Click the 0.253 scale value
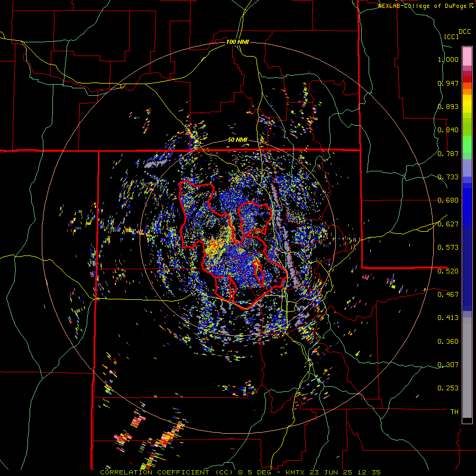 coord(448,388)
